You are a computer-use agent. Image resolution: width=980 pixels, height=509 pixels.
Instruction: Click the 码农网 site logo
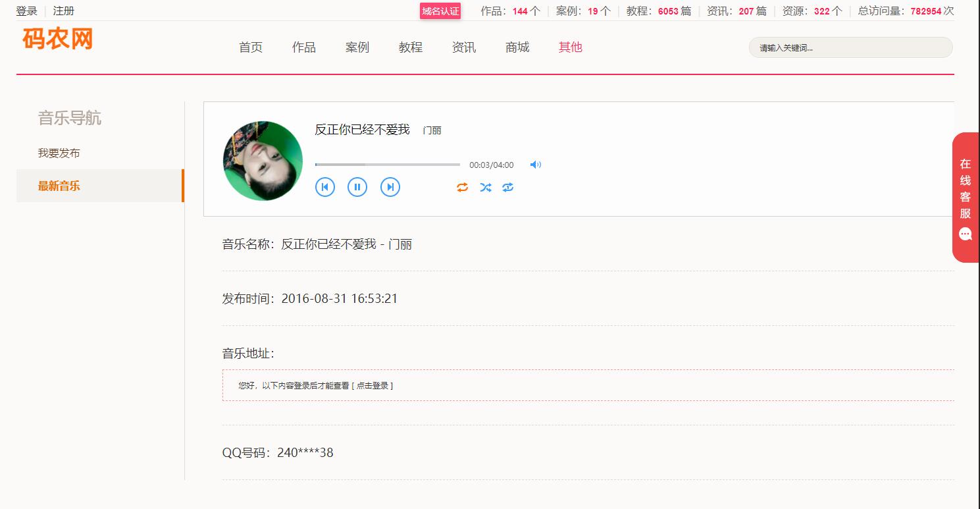58,39
